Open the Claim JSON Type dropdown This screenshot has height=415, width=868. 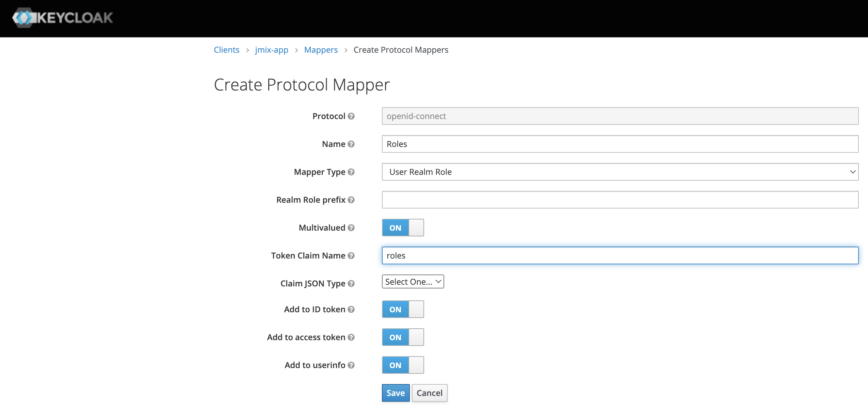point(413,282)
